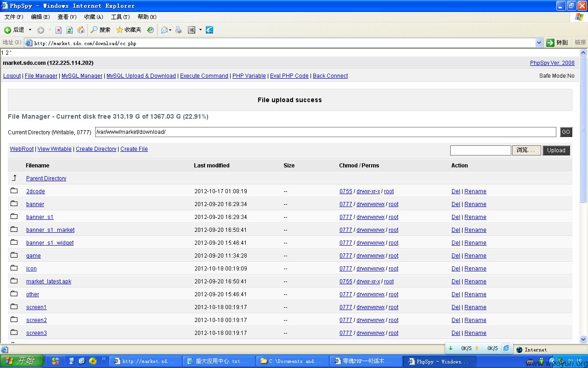Click the GO button beside directory path

(566, 132)
